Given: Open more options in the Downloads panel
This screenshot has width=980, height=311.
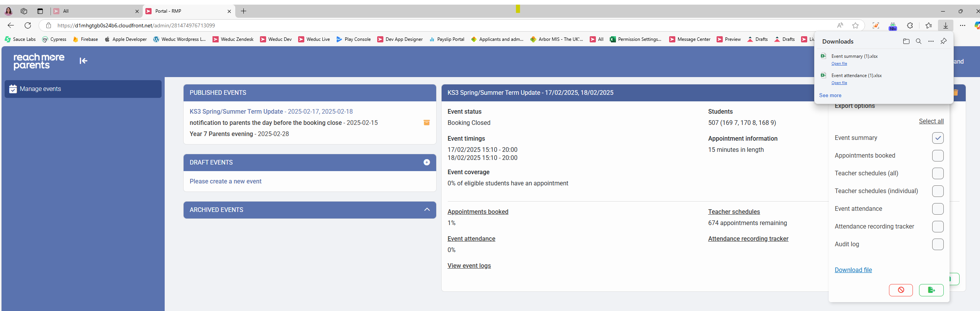Looking at the screenshot, I should point(931,41).
